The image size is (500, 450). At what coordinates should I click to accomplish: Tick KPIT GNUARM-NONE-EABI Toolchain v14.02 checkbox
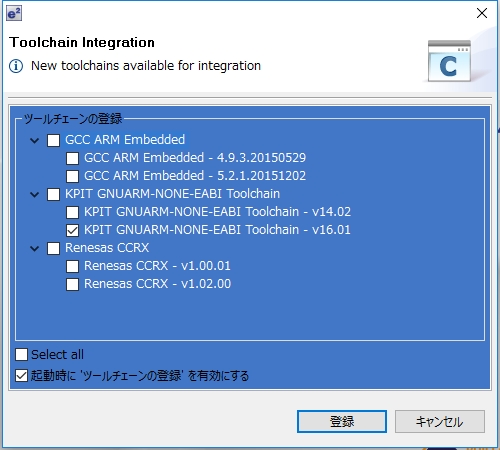72,212
